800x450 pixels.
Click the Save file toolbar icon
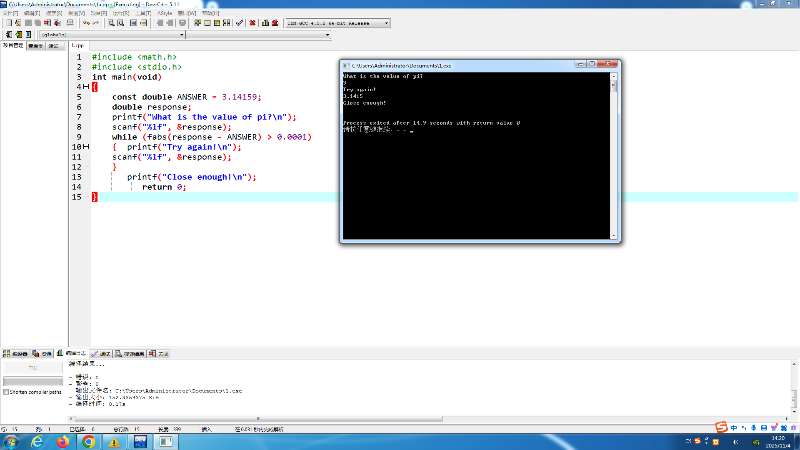(28, 23)
